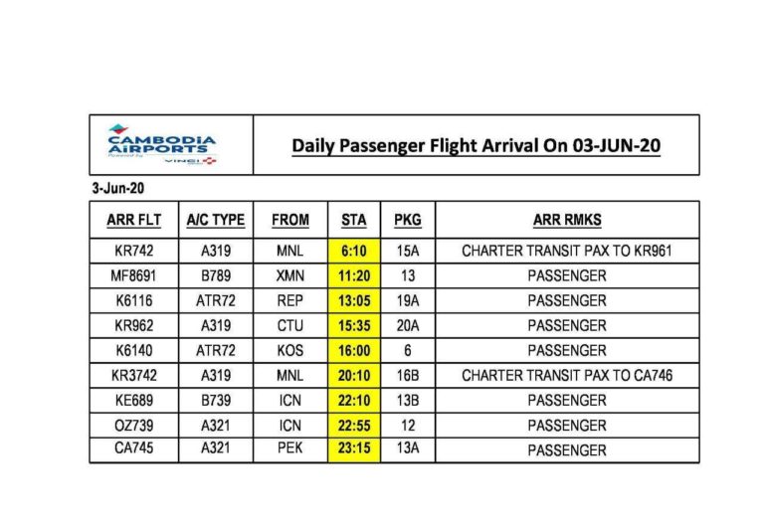Click the PEK origin cell for CA745
The height and width of the screenshot is (532, 764).
[290, 448]
